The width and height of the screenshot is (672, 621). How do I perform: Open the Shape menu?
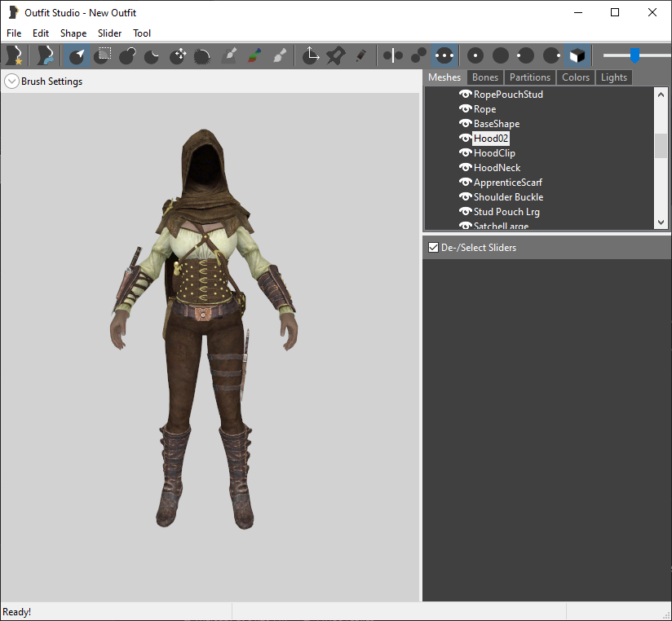coord(73,33)
